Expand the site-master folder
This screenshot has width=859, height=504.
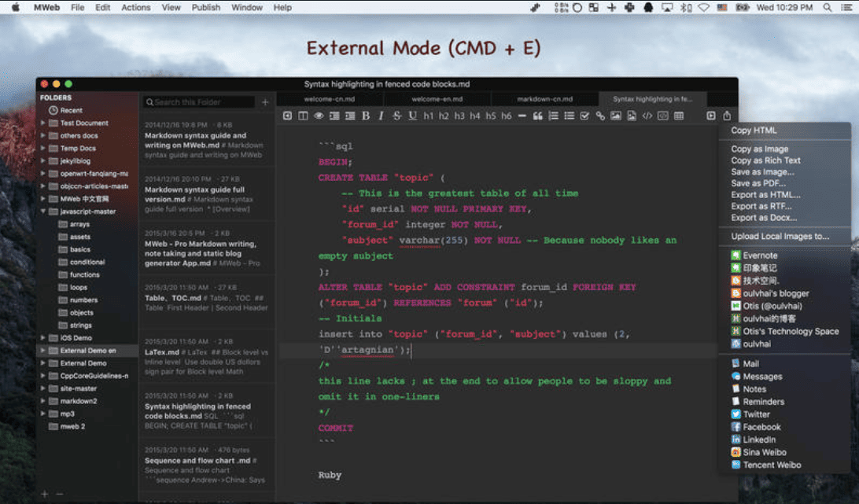(x=42, y=388)
